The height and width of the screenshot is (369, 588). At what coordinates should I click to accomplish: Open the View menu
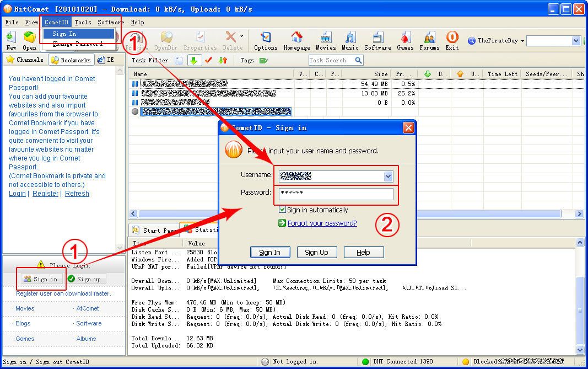click(x=31, y=22)
